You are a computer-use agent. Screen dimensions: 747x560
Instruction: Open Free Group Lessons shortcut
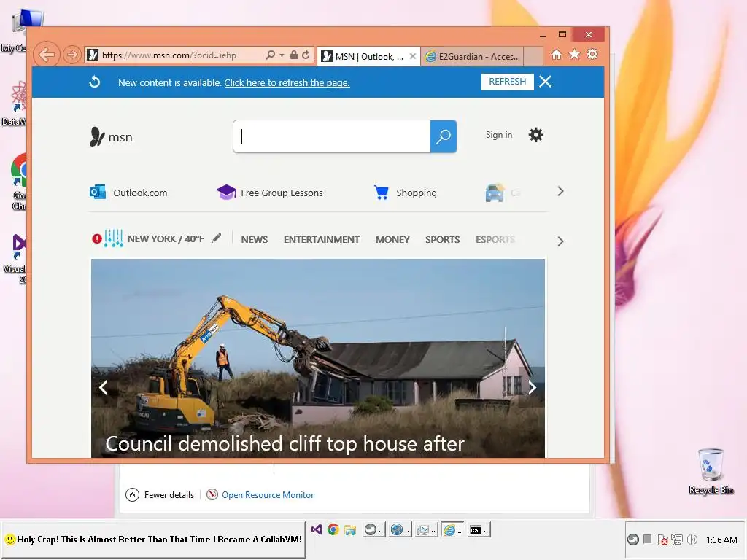270,192
